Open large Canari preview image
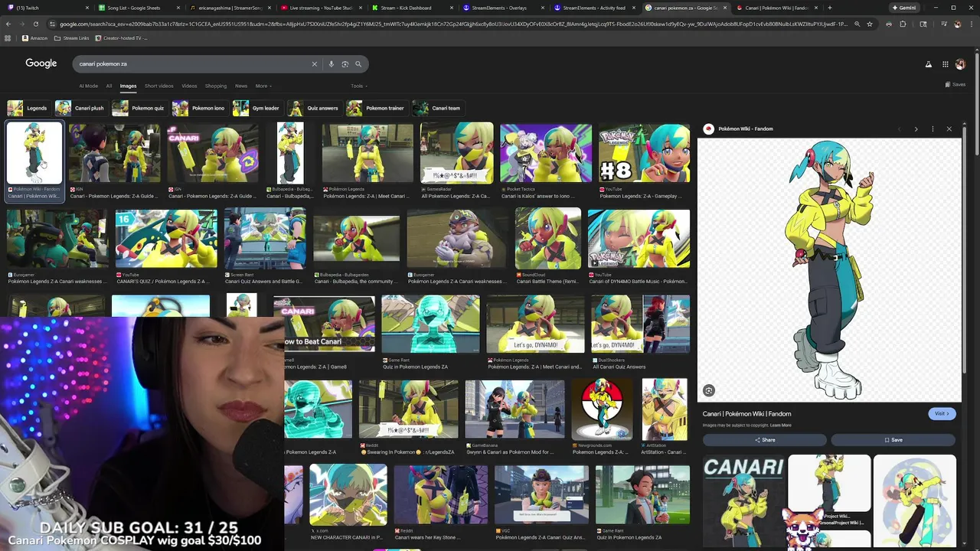The width and height of the screenshot is (980, 551). click(x=829, y=269)
